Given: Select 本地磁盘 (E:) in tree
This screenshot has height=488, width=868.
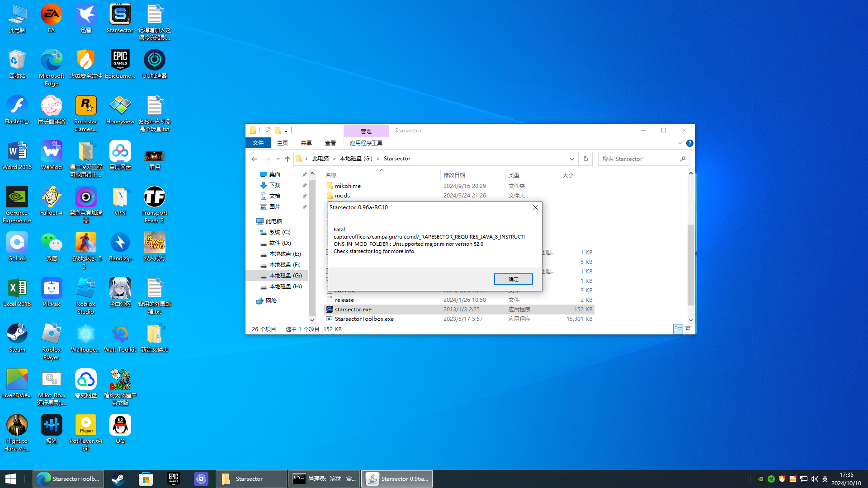Looking at the screenshot, I should click(x=284, y=254).
